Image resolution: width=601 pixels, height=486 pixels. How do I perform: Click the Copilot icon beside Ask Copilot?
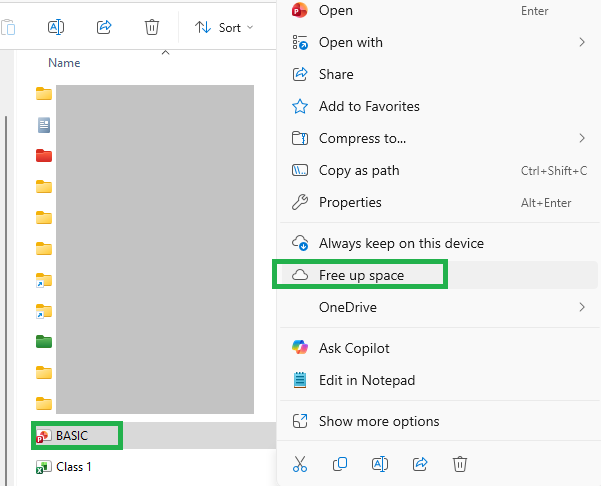click(300, 348)
